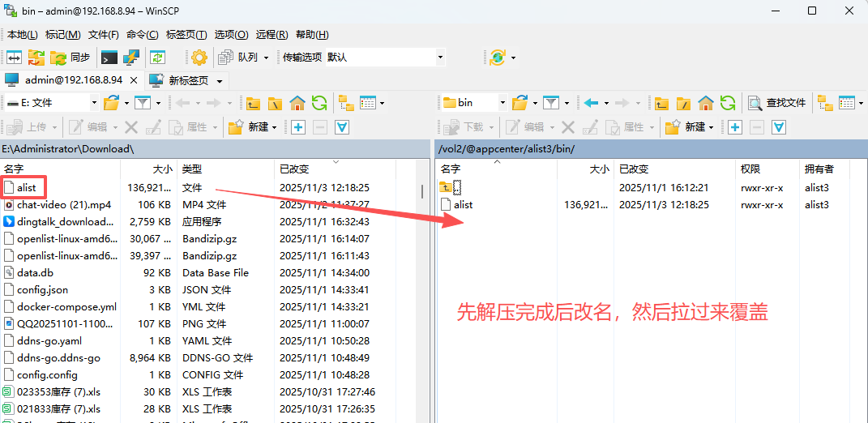Open the 文件(F) menu
This screenshot has height=423, width=868.
click(x=104, y=34)
